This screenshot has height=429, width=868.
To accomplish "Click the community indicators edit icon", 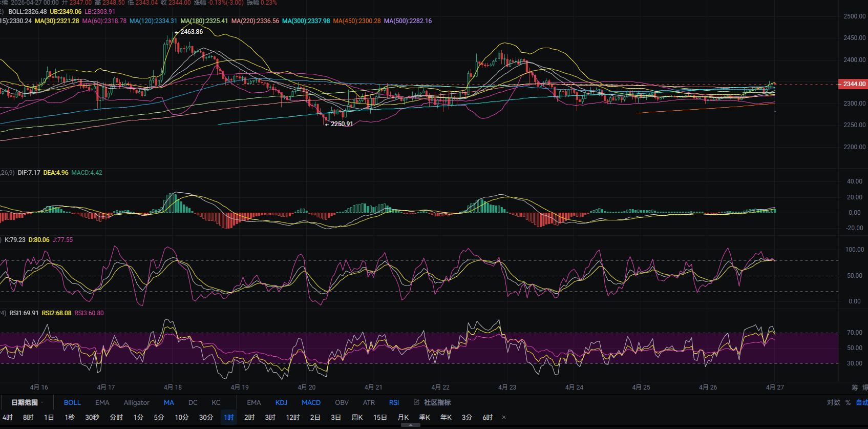I will 416,402.
